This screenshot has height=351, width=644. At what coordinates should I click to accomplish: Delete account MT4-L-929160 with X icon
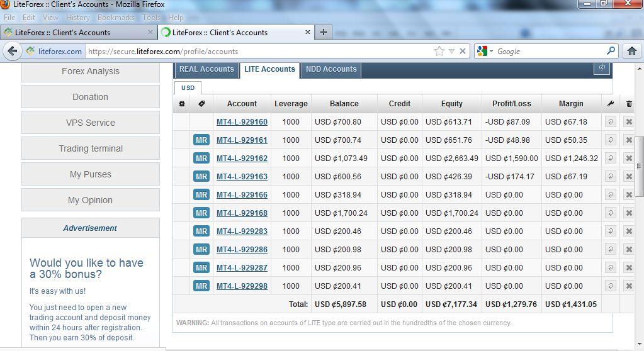click(628, 121)
